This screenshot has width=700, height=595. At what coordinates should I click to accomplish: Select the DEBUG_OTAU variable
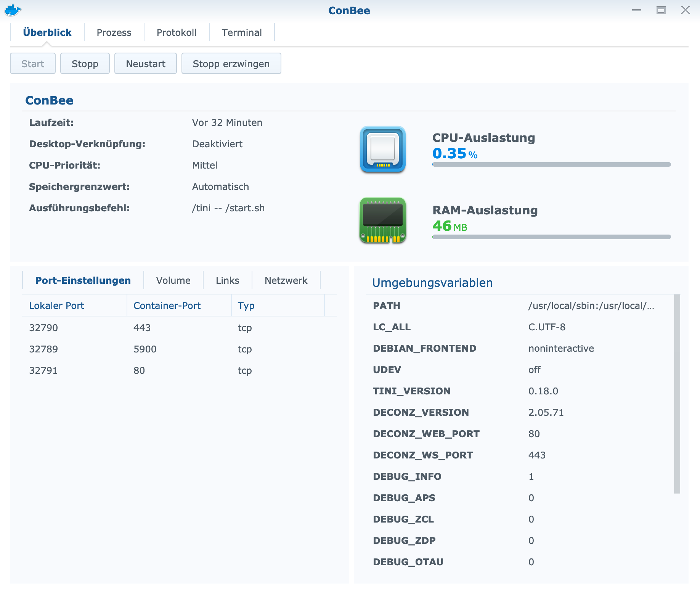click(x=520, y=562)
